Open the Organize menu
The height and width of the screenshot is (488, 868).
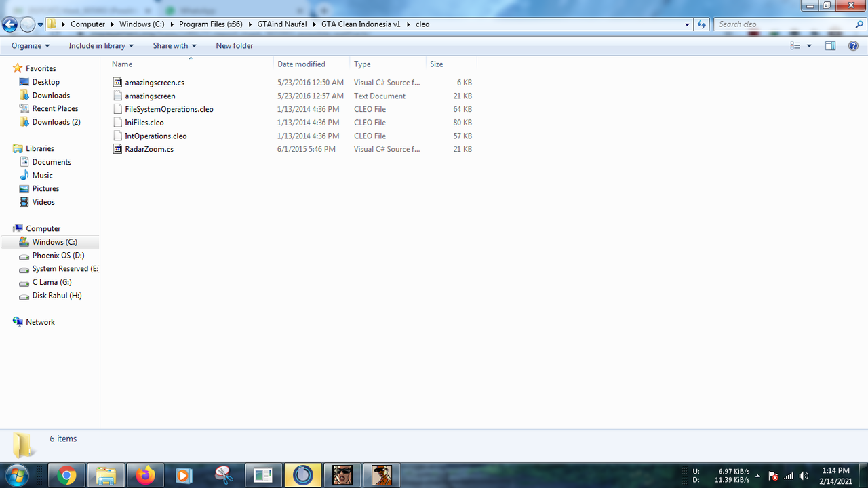[31, 45]
